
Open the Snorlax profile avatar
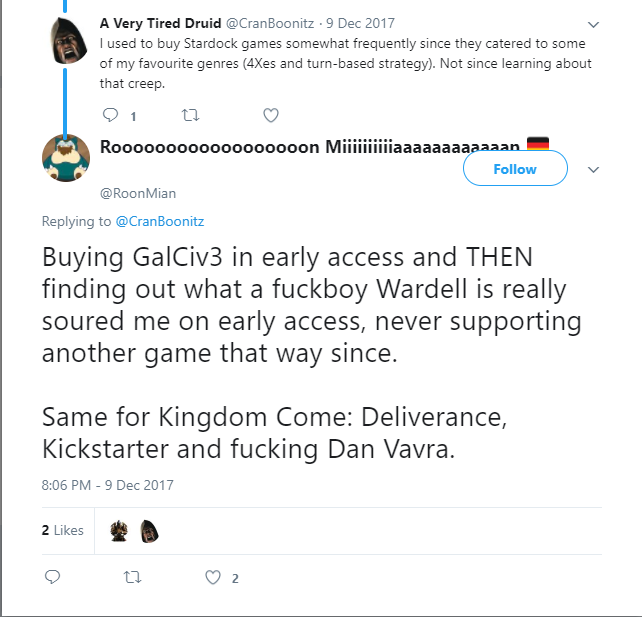tap(66, 158)
